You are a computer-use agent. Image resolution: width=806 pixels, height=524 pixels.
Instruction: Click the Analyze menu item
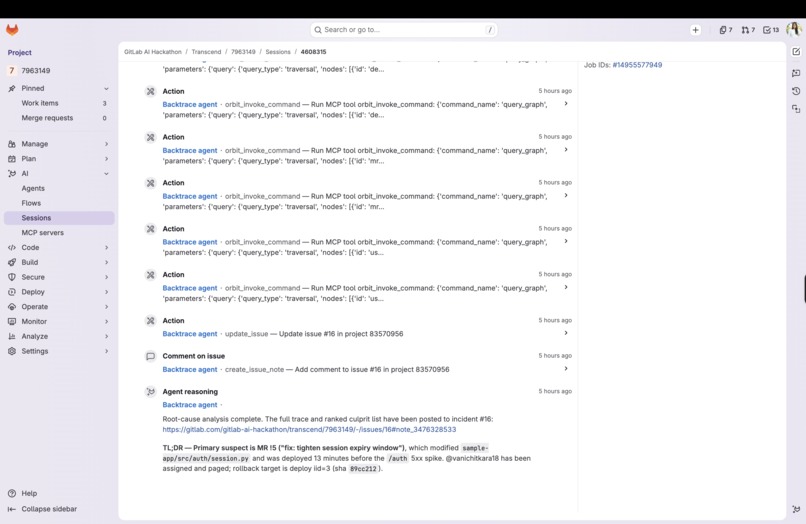pos(59,336)
